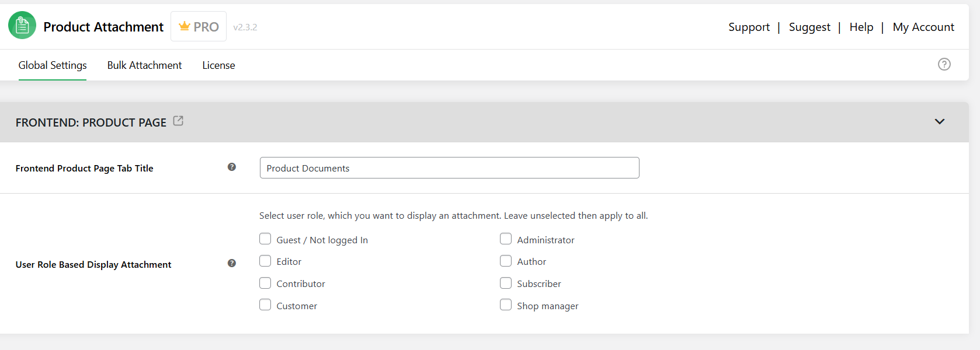Image resolution: width=980 pixels, height=350 pixels.
Task: Collapse the FRONTEND: PRODUCT PAGE section
Action: pos(940,122)
